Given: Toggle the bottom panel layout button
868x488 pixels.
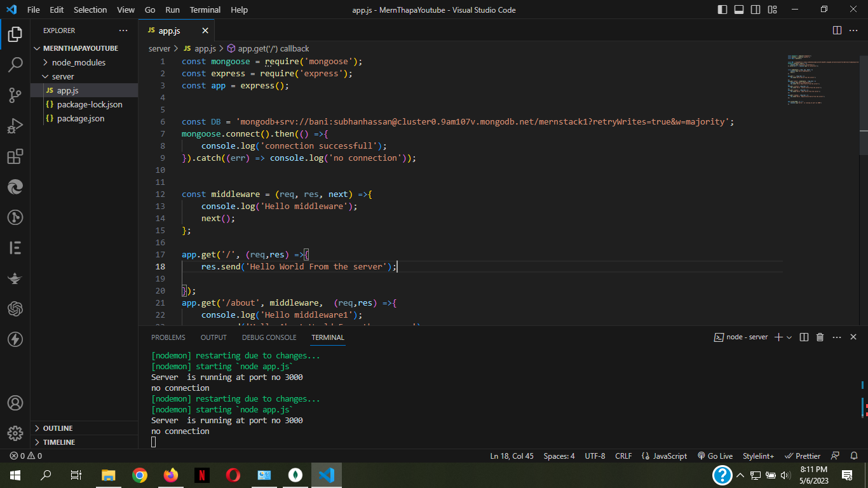Looking at the screenshot, I should pos(739,10).
